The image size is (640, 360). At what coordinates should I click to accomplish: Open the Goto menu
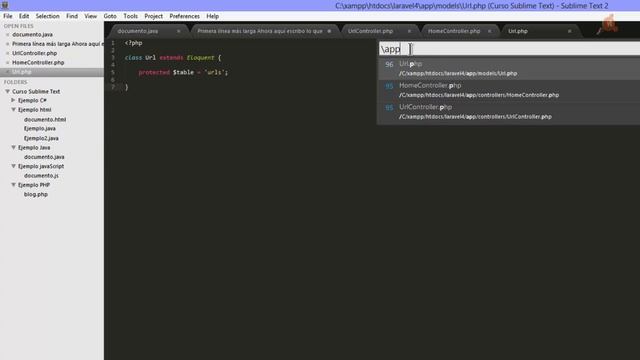110,16
